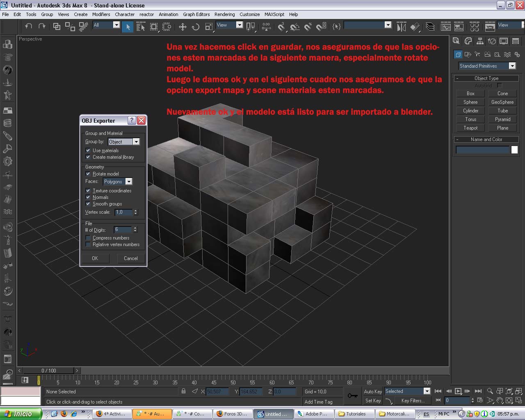The width and height of the screenshot is (525, 420).
Task: Choose the Select and Rotate tool
Action: [196, 27]
